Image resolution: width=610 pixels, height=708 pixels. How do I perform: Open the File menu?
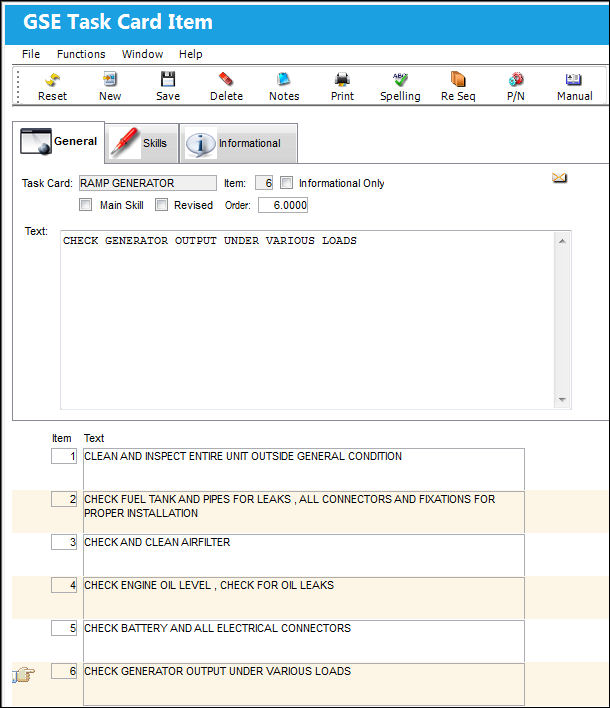point(31,54)
